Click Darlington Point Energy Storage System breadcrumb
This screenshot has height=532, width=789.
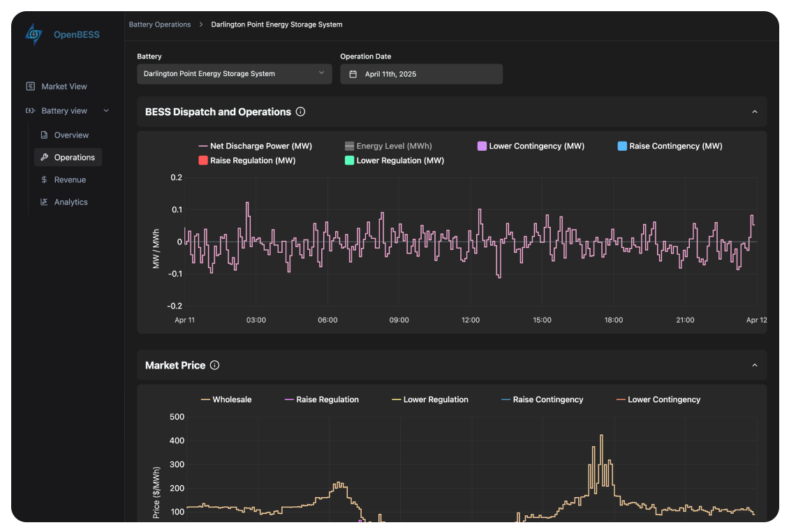tap(276, 24)
